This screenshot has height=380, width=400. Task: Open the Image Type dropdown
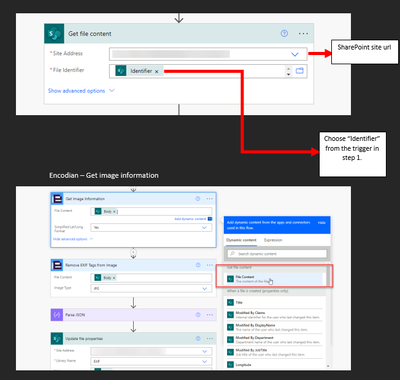point(151,288)
